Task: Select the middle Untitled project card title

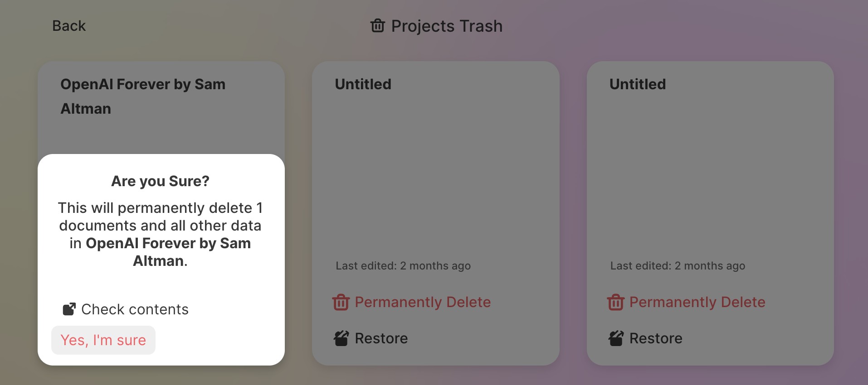Action: [363, 84]
